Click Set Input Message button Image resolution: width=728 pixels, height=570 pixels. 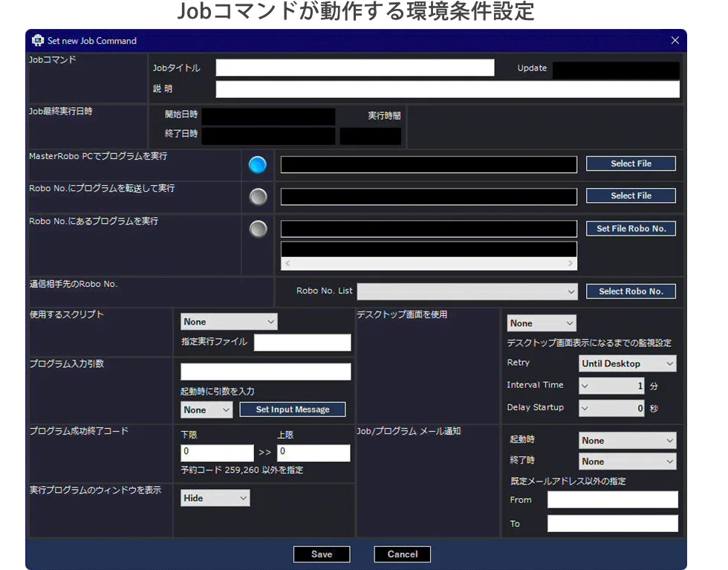[293, 409]
